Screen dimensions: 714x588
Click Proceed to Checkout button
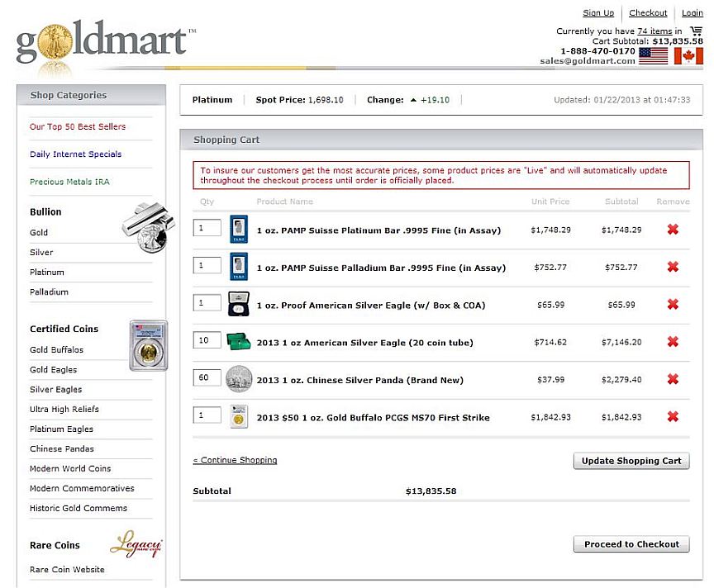tap(631, 544)
